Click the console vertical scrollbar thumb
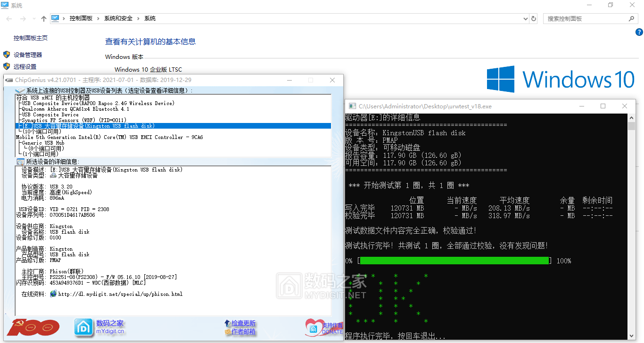The height and width of the screenshot is (343, 644). pos(632,126)
